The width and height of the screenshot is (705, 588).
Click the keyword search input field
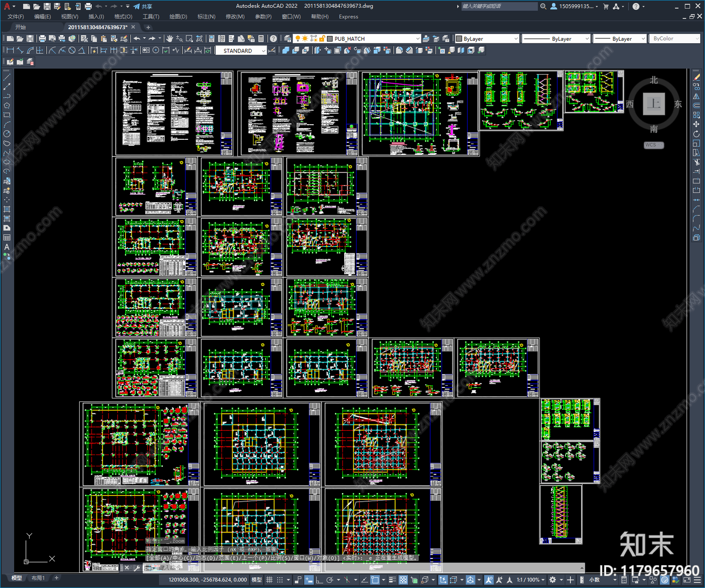499,6
